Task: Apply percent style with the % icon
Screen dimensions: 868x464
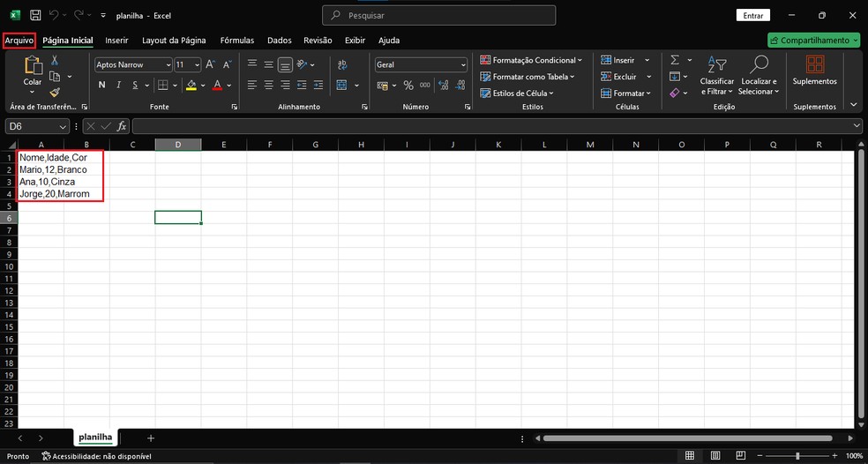Action: click(408, 86)
